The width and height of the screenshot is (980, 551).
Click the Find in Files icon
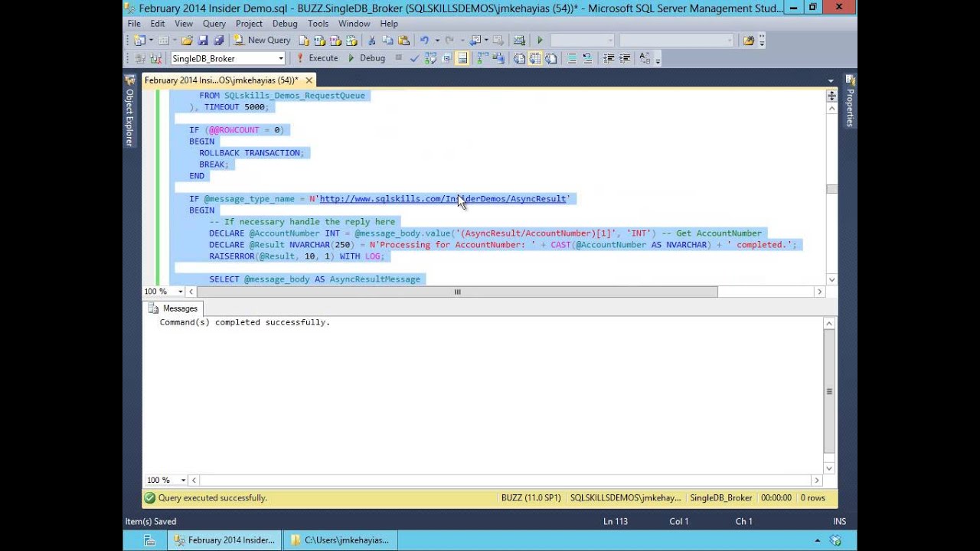click(749, 41)
